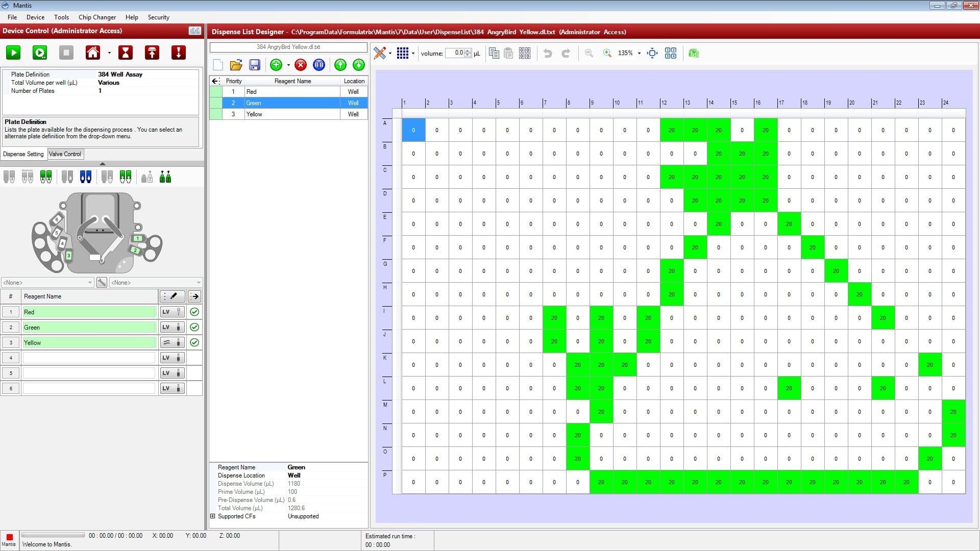Viewport: 980px width, 551px height.
Task: Save the dispense list with floppy icon
Action: tap(254, 65)
